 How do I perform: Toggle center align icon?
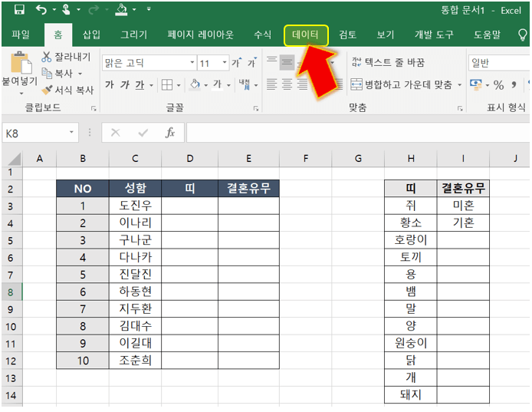coord(287,84)
